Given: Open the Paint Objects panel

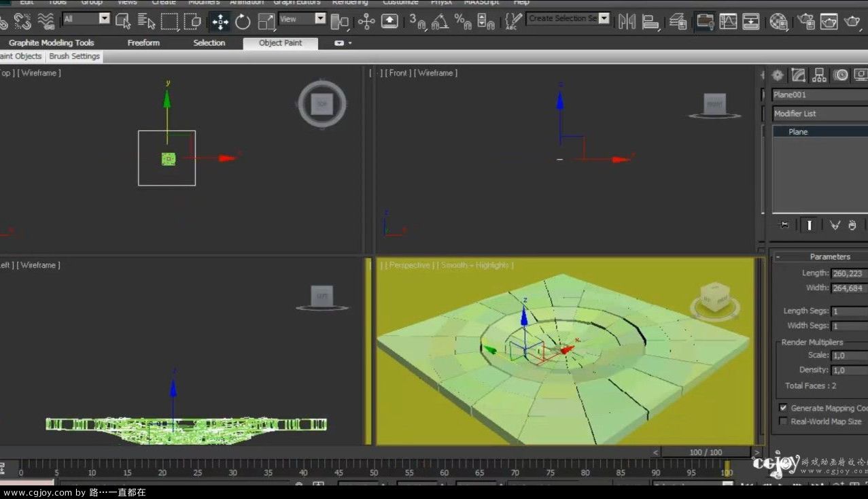Looking at the screenshot, I should [21, 56].
